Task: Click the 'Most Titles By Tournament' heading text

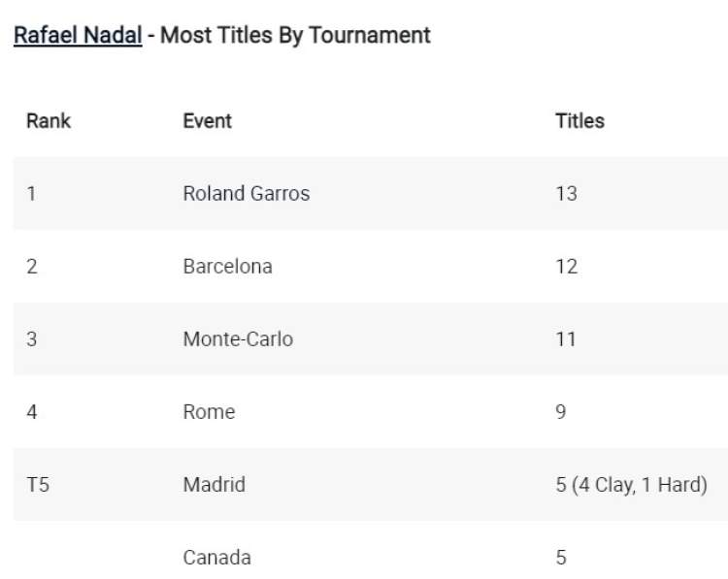Action: (295, 36)
